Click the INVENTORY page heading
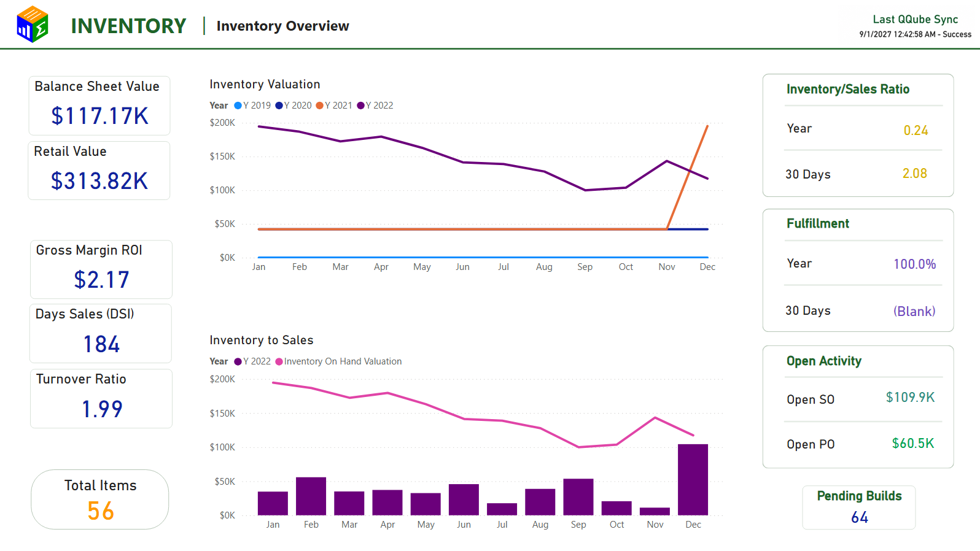This screenshot has width=980, height=551. (x=128, y=26)
